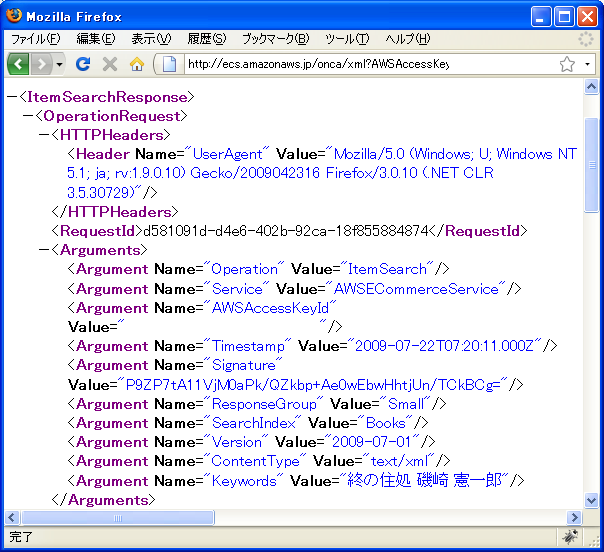Screen dimensions: 604x552
Task: Click the Version value 2009-07-01
Action: (x=371, y=442)
